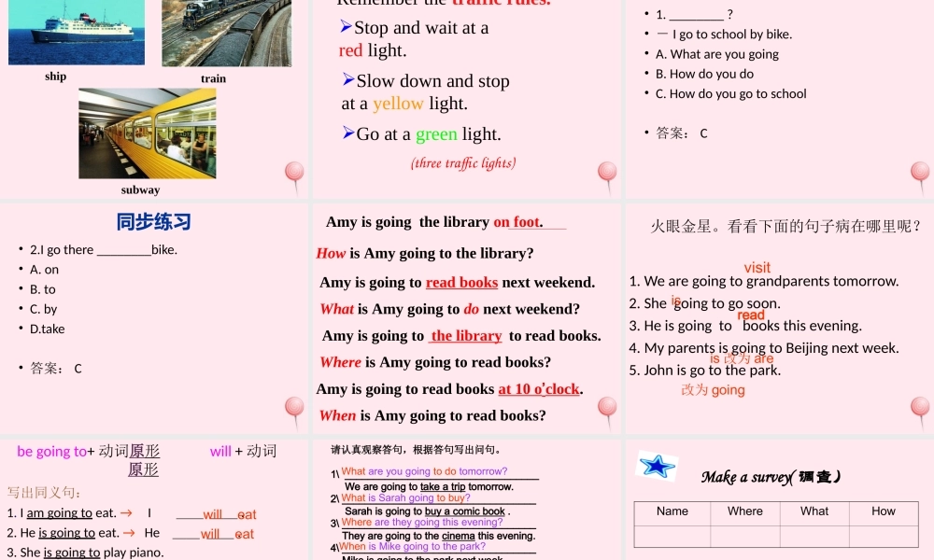Click the empty cell under 'How'
Viewport: 934px width, 560px height.
tap(884, 537)
